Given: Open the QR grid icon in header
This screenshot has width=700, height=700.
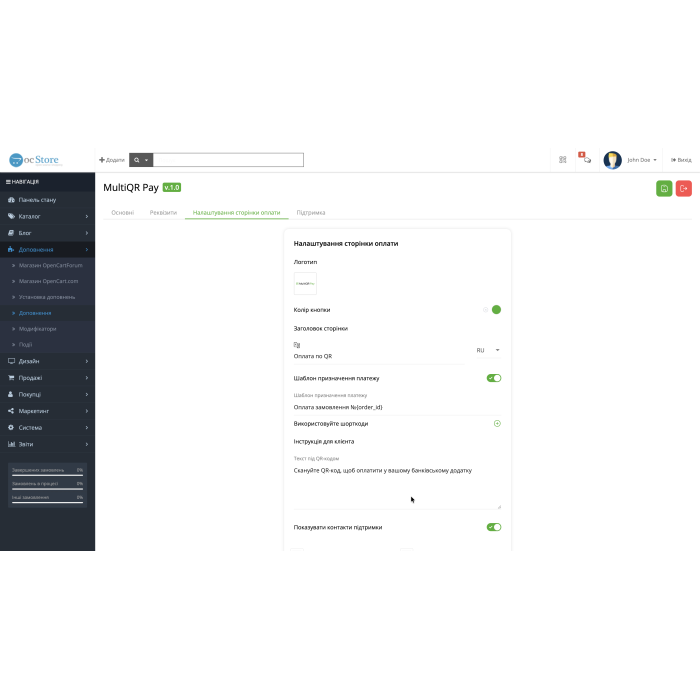Looking at the screenshot, I should (x=562, y=159).
